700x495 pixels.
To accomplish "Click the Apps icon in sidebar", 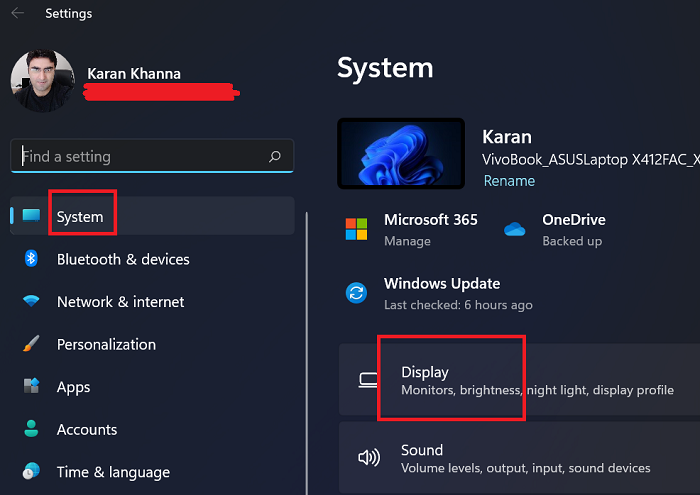I will 31,387.
